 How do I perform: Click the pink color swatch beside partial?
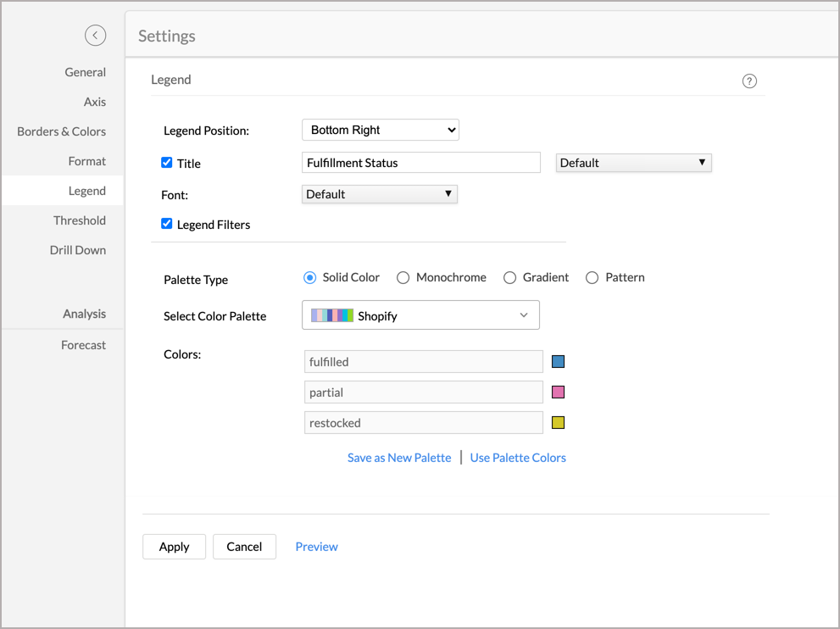coord(558,391)
